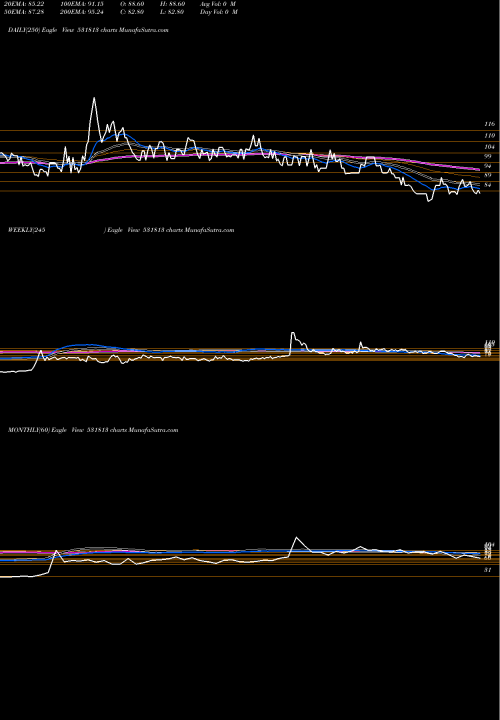Click the open price O: 88.60
Viewport: 500px width, 720px height.
pos(132,4)
